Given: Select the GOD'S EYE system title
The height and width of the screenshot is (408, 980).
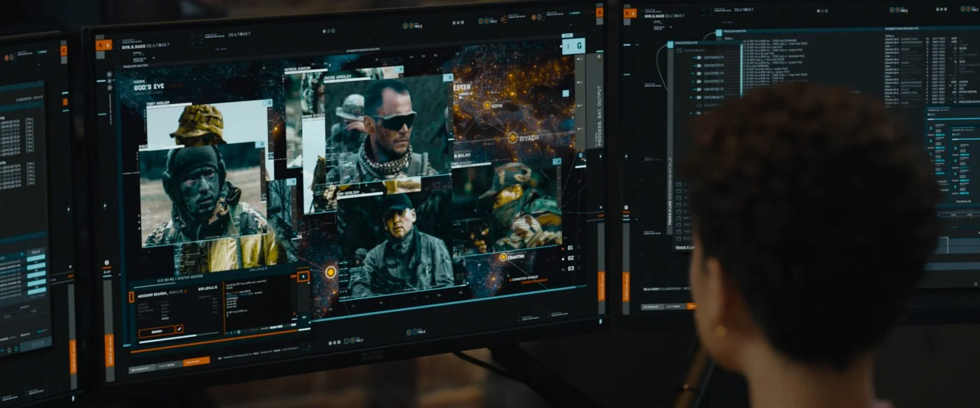Looking at the screenshot, I should 149,87.
